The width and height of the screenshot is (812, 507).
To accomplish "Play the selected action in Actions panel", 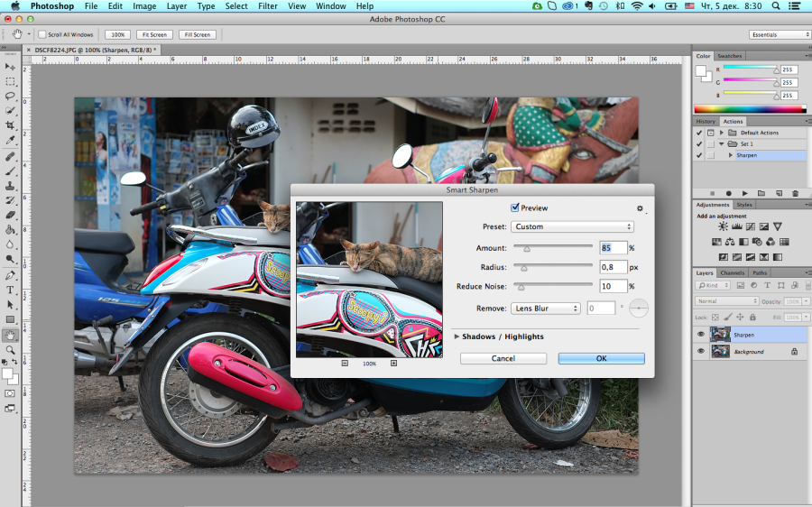I will [744, 193].
